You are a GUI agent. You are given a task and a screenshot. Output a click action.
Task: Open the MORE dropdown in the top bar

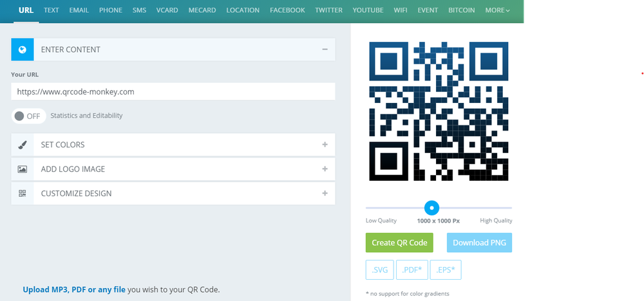[x=497, y=10]
